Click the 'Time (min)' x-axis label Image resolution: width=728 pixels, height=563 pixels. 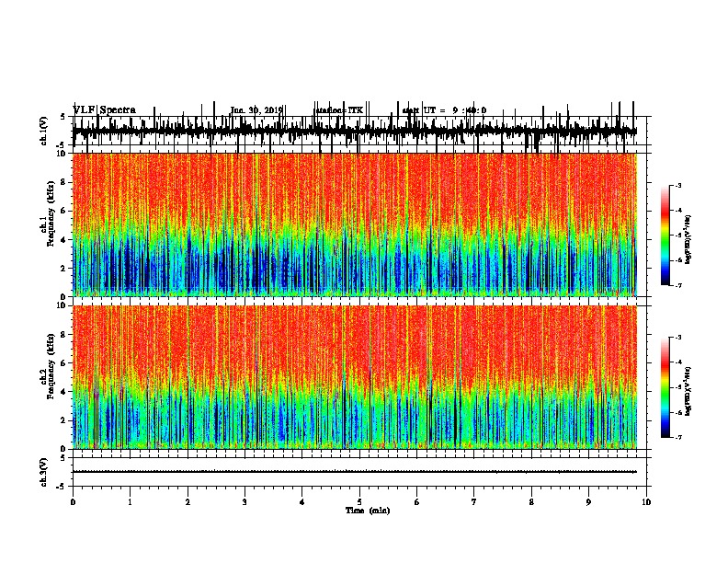click(x=368, y=511)
